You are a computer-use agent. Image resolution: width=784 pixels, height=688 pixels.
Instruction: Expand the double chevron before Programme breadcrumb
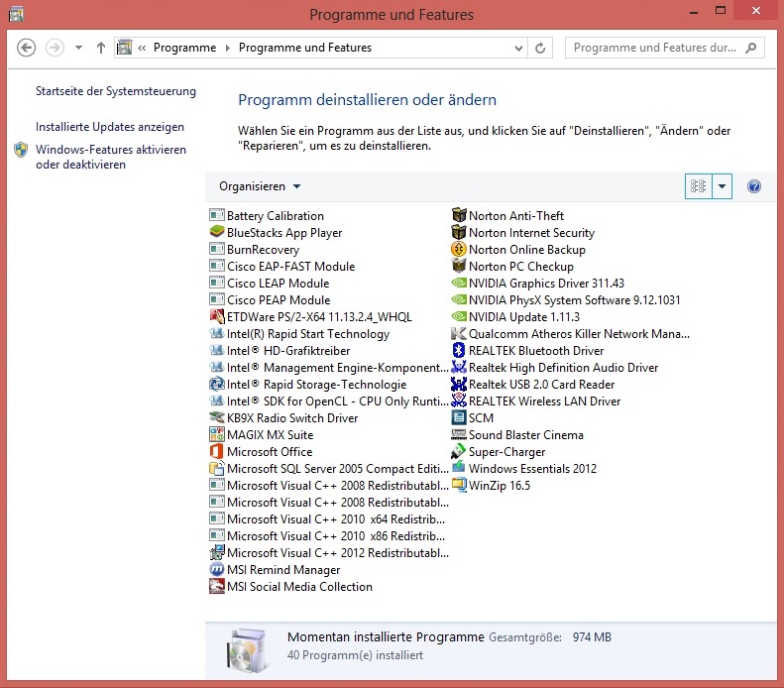pyautogui.click(x=142, y=48)
